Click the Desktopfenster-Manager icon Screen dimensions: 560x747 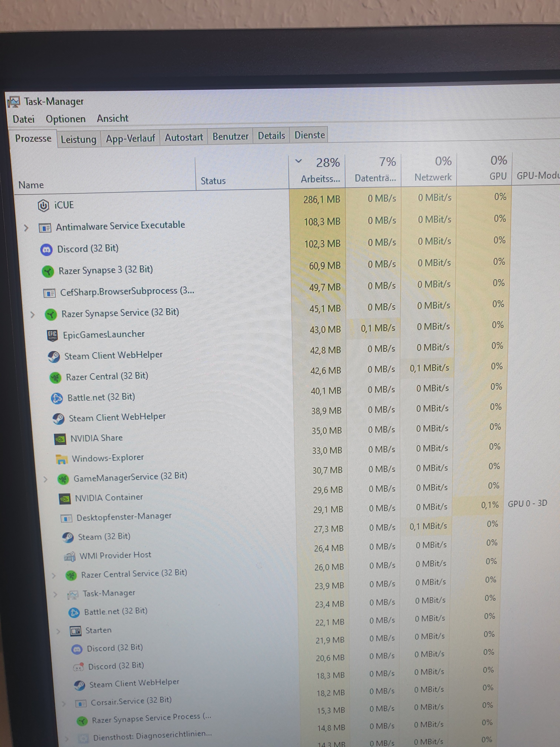(66, 518)
